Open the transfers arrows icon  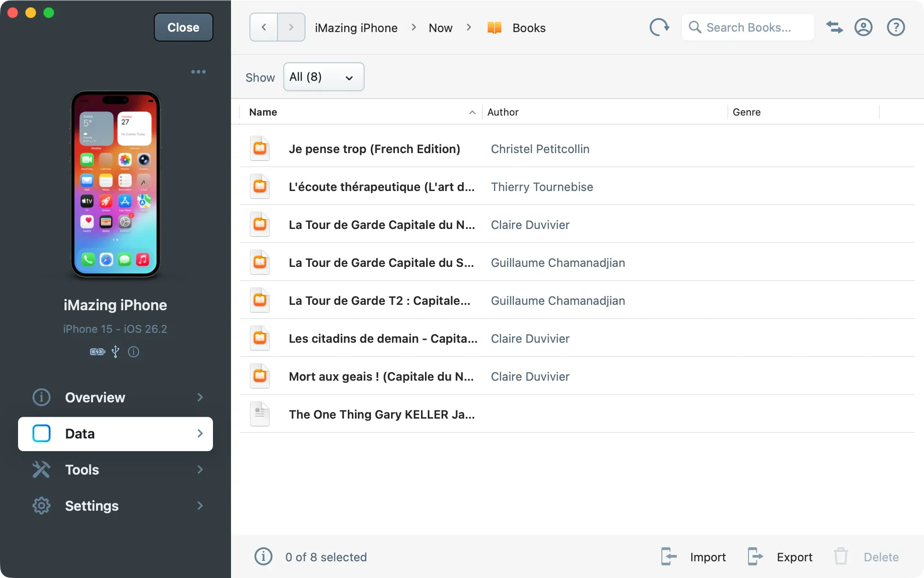tap(834, 28)
